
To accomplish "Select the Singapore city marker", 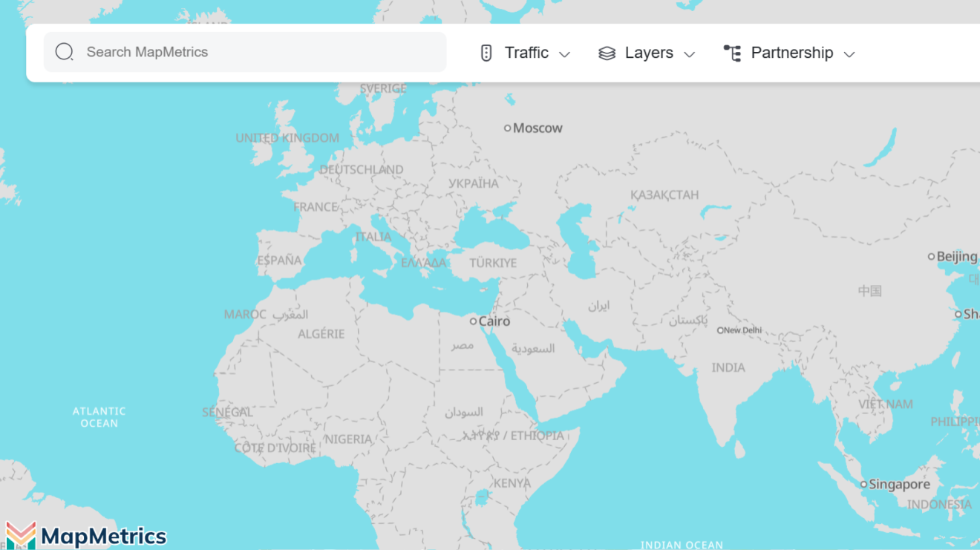I will (864, 483).
